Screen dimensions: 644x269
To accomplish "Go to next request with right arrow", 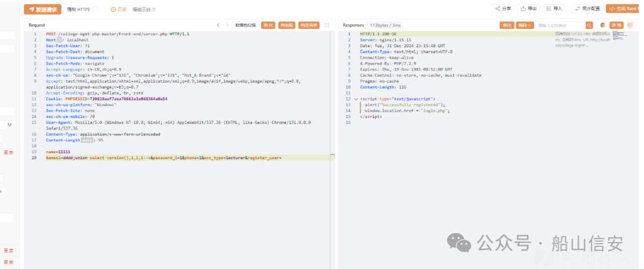I will click(x=227, y=25).
